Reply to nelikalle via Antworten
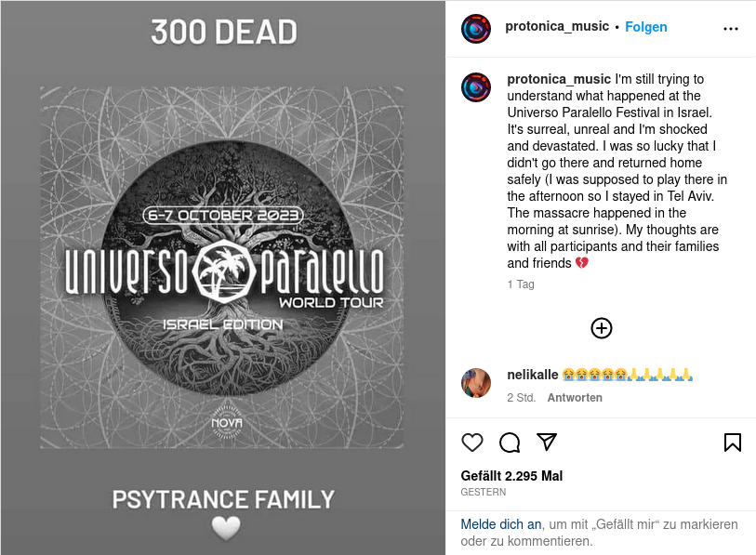Image resolution: width=756 pixels, height=555 pixels. tap(575, 398)
